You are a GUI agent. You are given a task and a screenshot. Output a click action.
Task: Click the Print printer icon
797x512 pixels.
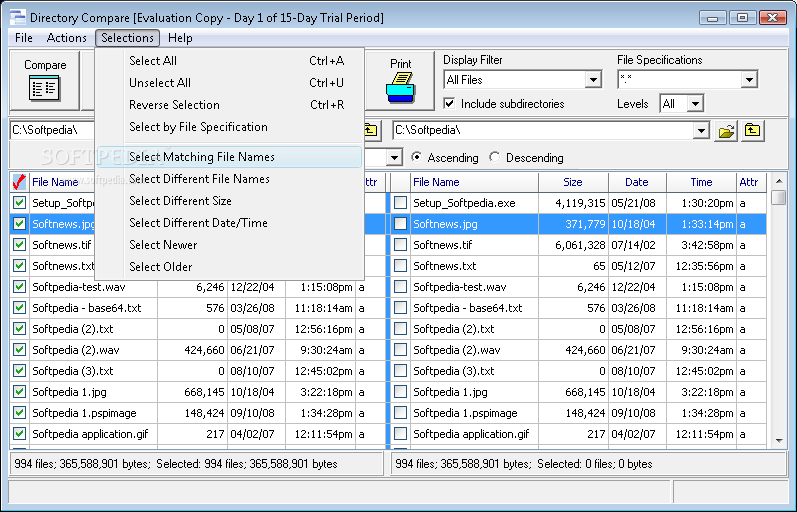(400, 87)
